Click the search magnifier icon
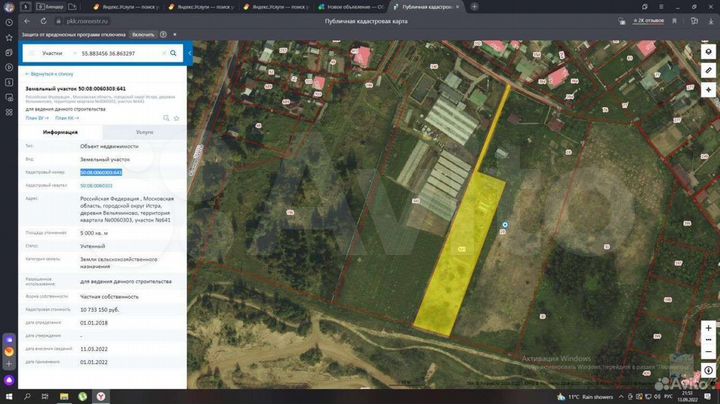This screenshot has width=720, height=404. click(x=173, y=52)
